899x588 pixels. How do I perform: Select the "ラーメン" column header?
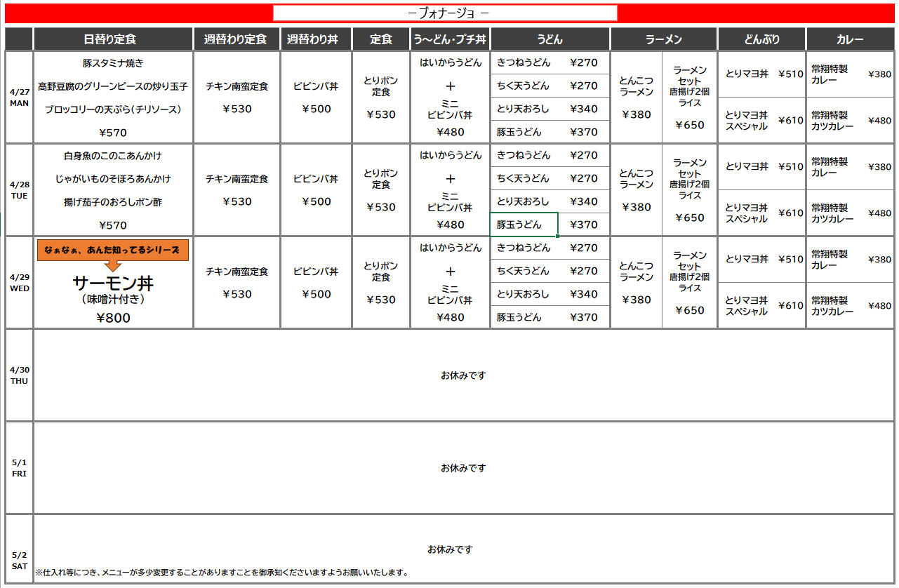(663, 39)
